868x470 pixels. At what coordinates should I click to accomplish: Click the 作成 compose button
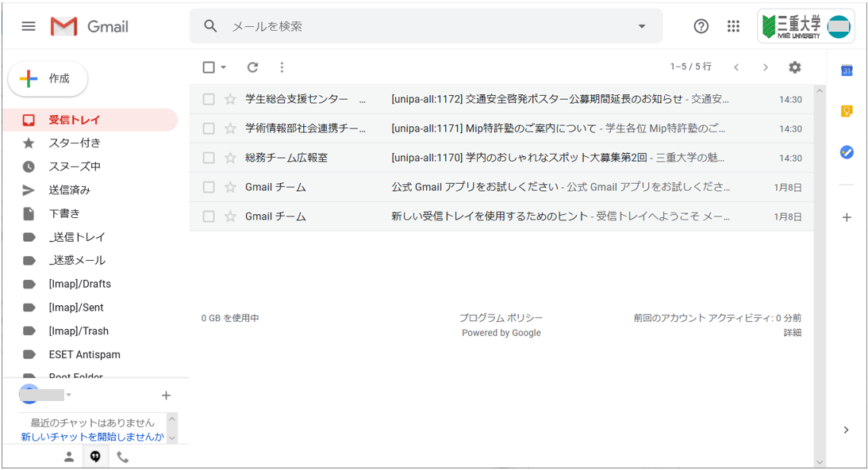pyautogui.click(x=48, y=78)
